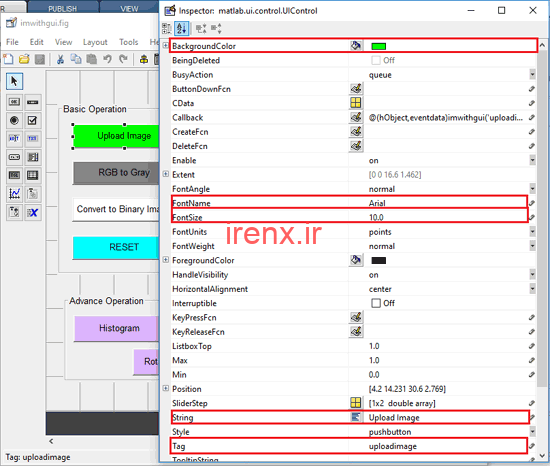Pick the Slider component in palette
Viewport: 550px width, 466px height.
[33, 102]
